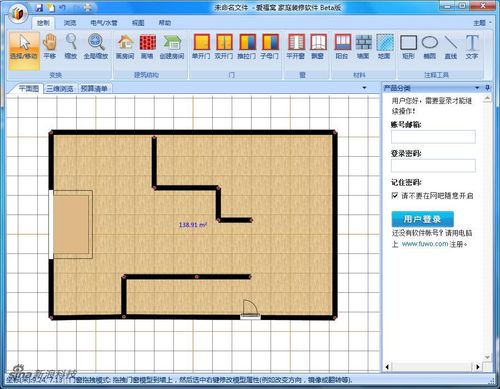Open the 预算清单 budget tab
This screenshot has width=500, height=389.
94,88
